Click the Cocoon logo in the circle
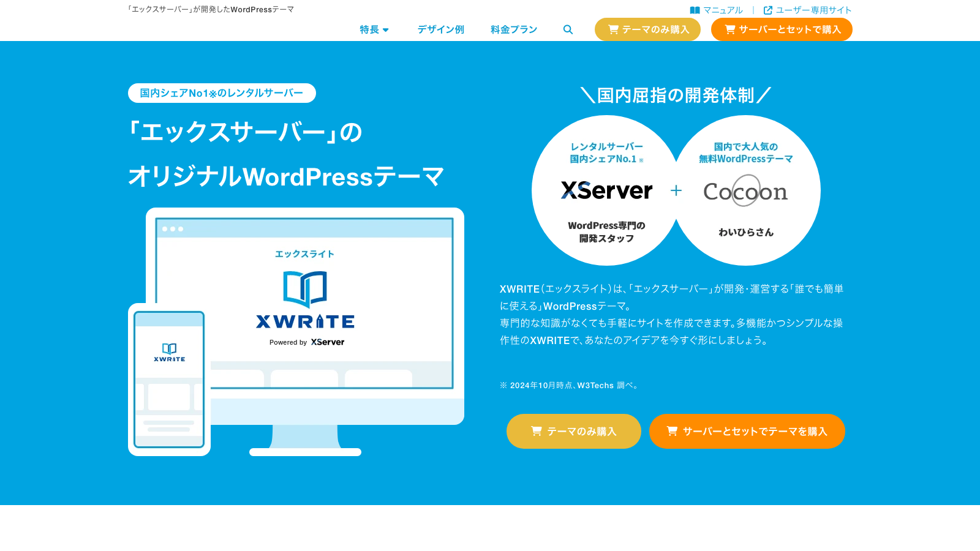Image resolution: width=980 pixels, height=551 pixels. 745,191
